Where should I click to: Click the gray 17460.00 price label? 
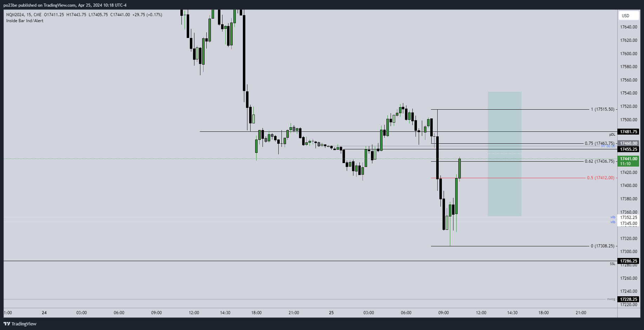click(x=628, y=143)
